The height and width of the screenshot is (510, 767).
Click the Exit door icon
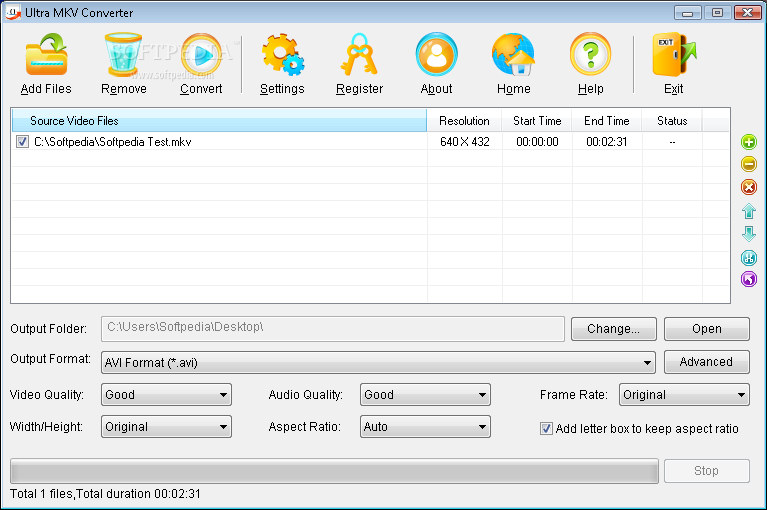674,54
